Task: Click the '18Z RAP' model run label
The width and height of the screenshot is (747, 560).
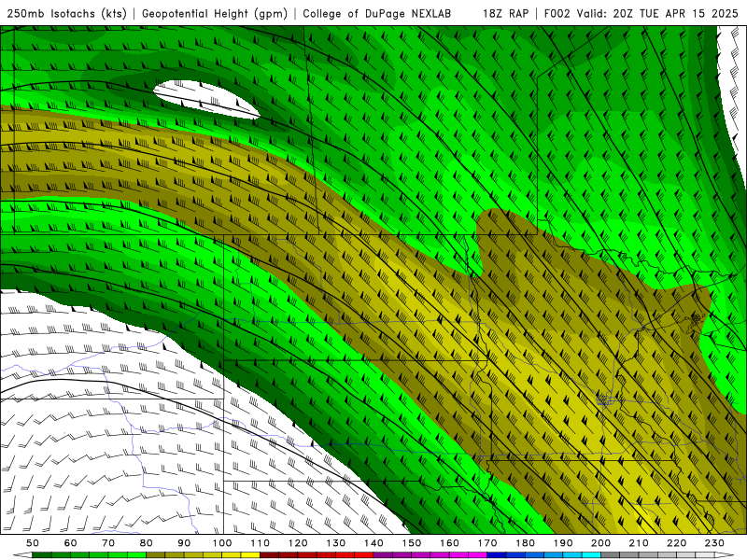Action: click(505, 13)
